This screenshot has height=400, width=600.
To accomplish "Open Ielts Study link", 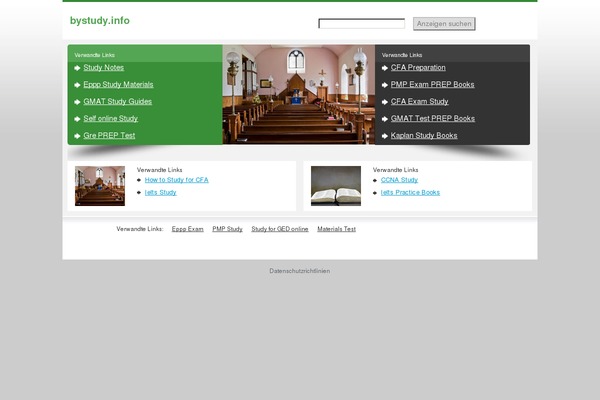I will [160, 193].
